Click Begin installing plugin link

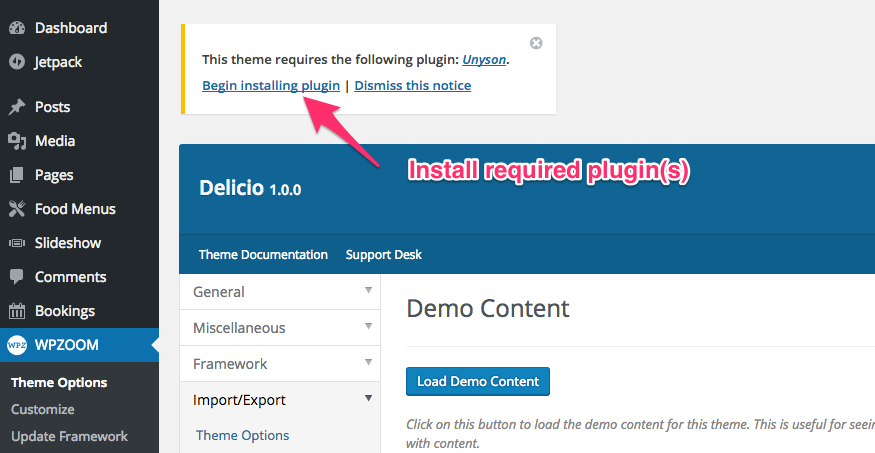pyautogui.click(x=271, y=85)
